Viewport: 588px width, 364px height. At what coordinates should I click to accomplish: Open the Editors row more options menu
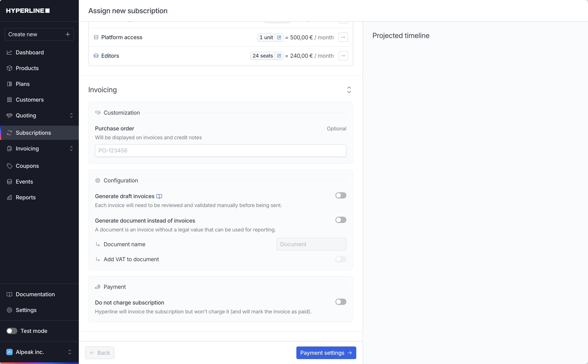pyautogui.click(x=343, y=56)
